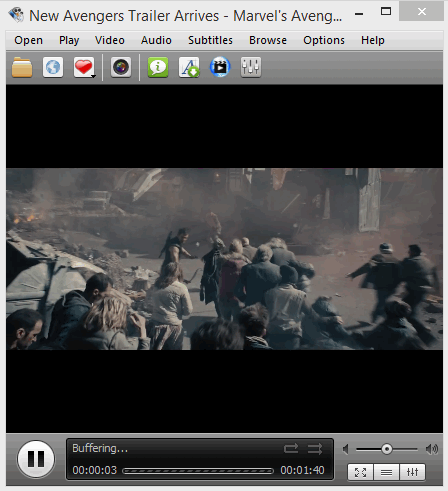Show media information with green info icon
448x491 pixels.
[158, 67]
